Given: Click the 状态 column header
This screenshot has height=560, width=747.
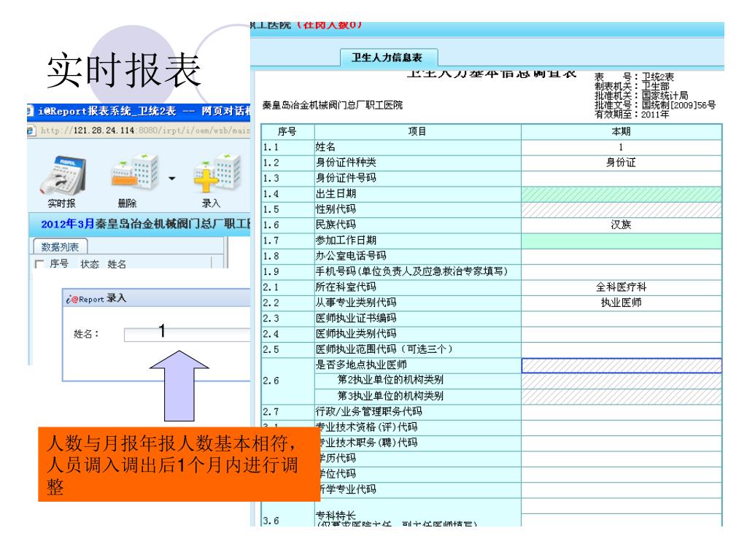Looking at the screenshot, I should 89,264.
